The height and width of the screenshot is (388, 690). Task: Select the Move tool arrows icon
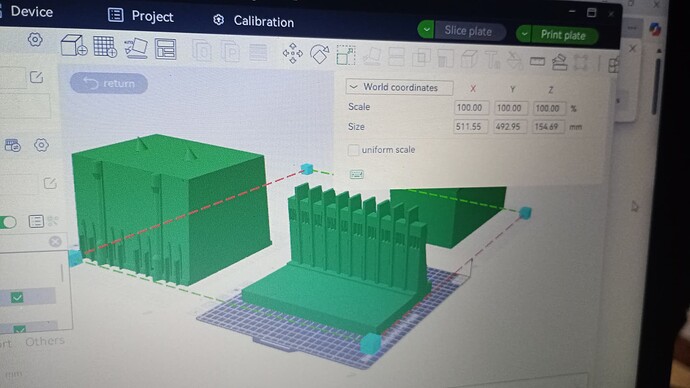pyautogui.click(x=293, y=53)
